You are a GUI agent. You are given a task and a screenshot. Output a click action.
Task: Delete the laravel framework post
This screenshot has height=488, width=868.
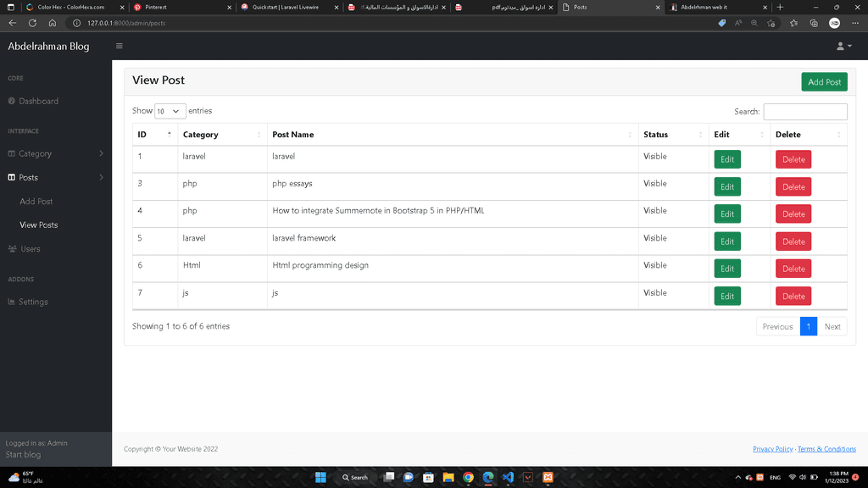793,241
